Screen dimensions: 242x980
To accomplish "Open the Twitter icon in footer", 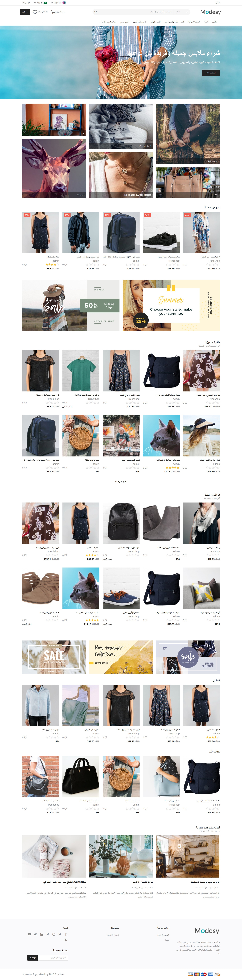I will (x=60, y=934).
